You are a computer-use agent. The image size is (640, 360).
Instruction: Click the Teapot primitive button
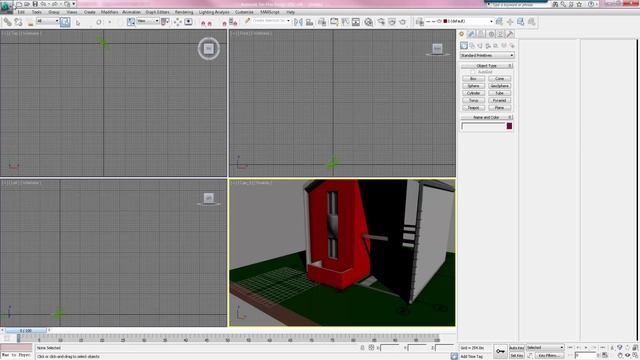[x=473, y=108]
